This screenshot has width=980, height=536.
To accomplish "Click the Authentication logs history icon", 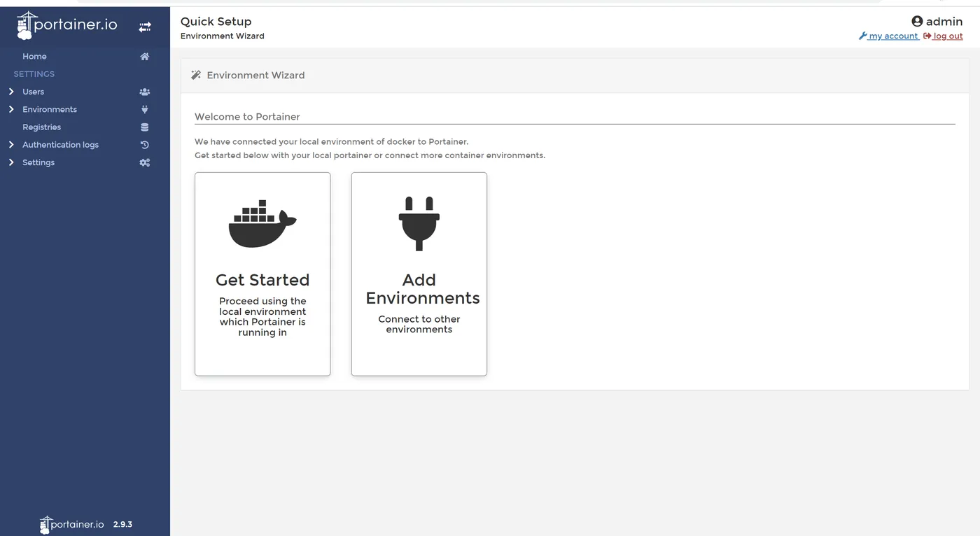I will tap(145, 145).
